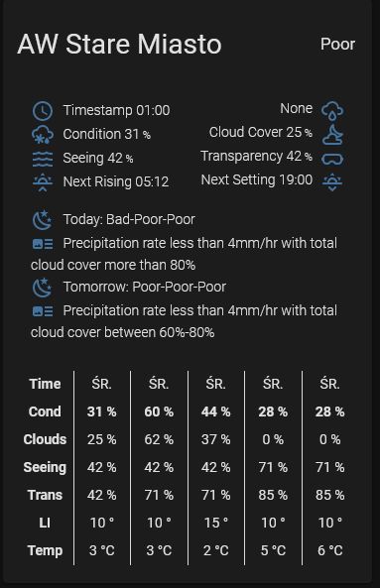Click the moon-stars icon beside Tomorrow forecast
Viewport: 380px width, 588px height.
click(x=43, y=288)
